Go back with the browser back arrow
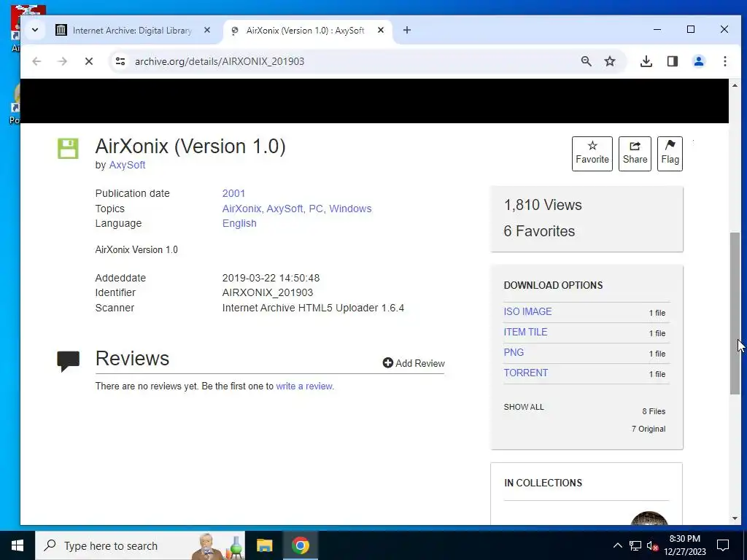The height and width of the screenshot is (560, 747). (x=36, y=61)
